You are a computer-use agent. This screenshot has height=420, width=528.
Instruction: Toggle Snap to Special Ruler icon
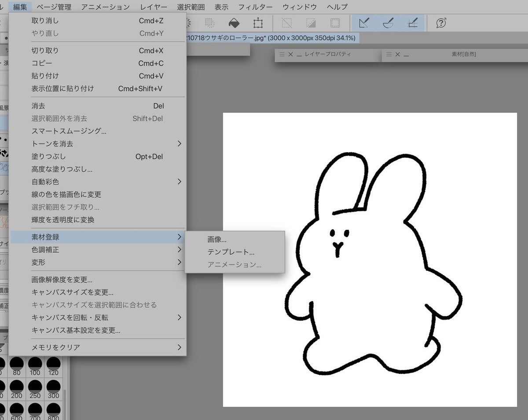pyautogui.click(x=388, y=23)
